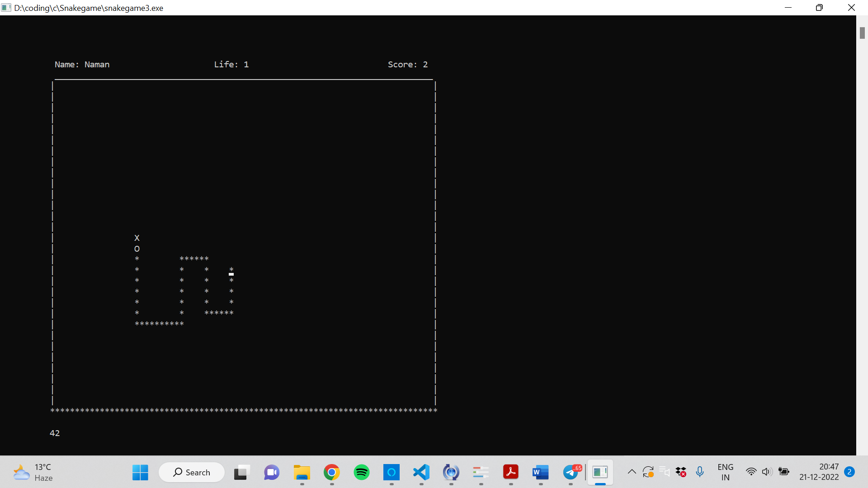Open the Windows Start menu
868x488 pixels.
click(140, 472)
